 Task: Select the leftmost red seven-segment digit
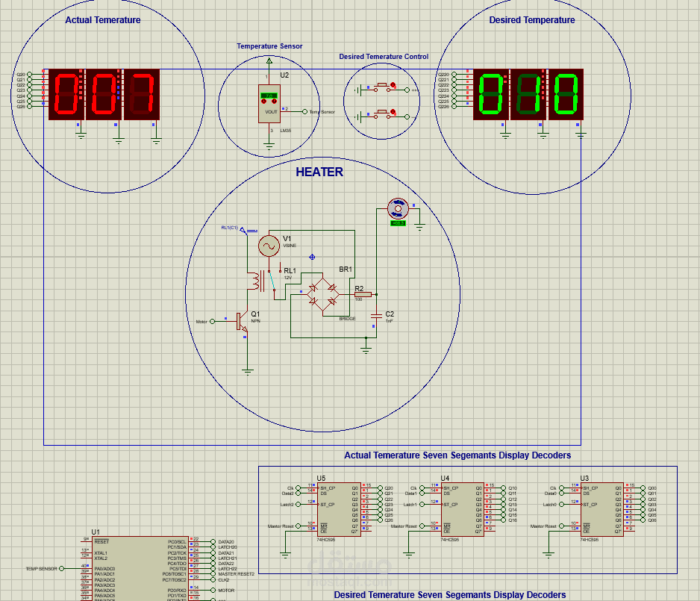click(x=66, y=94)
